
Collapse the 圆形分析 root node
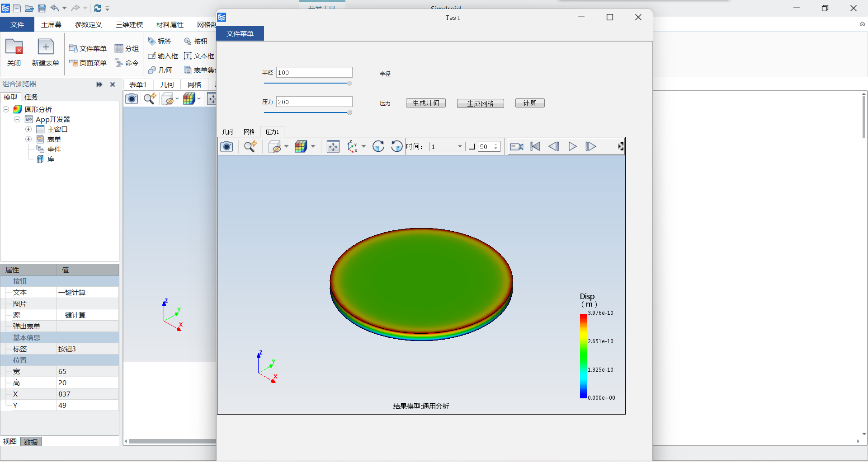[x=6, y=109]
